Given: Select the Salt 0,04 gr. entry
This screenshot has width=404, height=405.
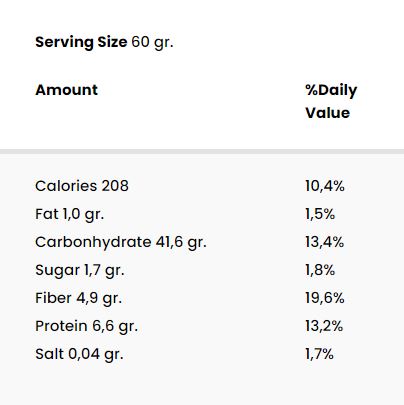Looking at the screenshot, I should point(79,354).
